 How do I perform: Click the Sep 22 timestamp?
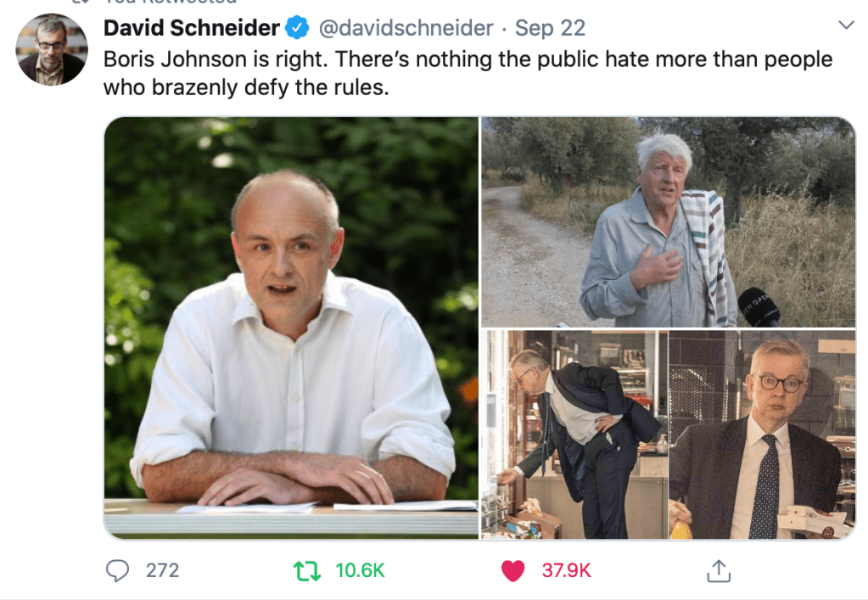pyautogui.click(x=550, y=28)
